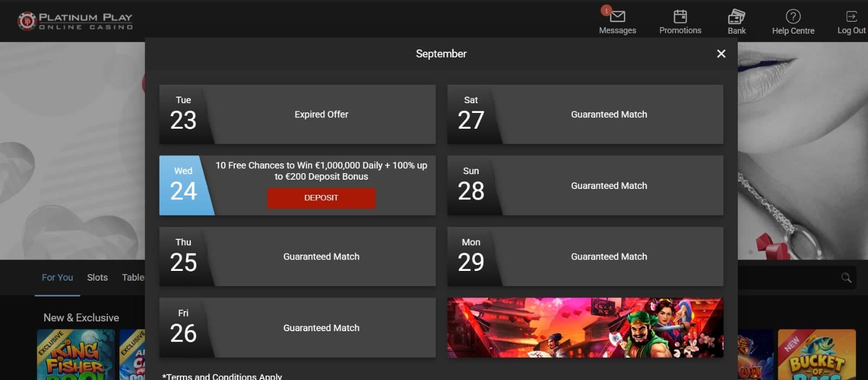Switch to the Table games tab

[133, 277]
